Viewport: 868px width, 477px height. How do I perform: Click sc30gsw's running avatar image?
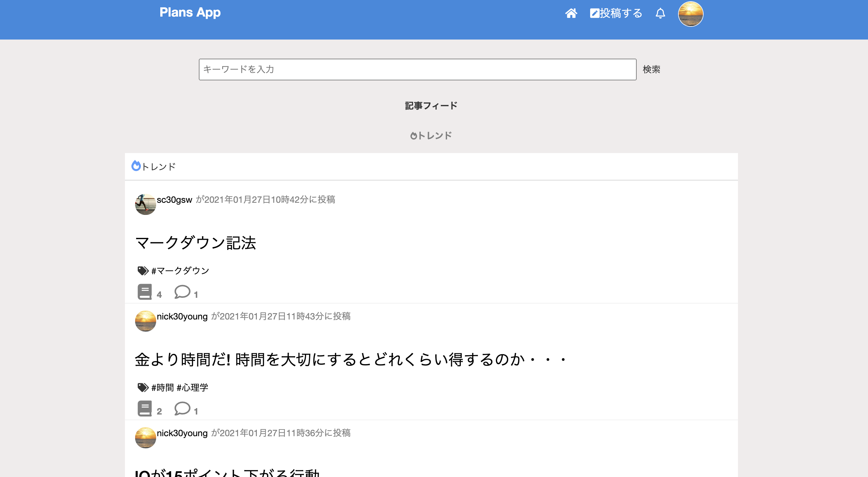145,204
